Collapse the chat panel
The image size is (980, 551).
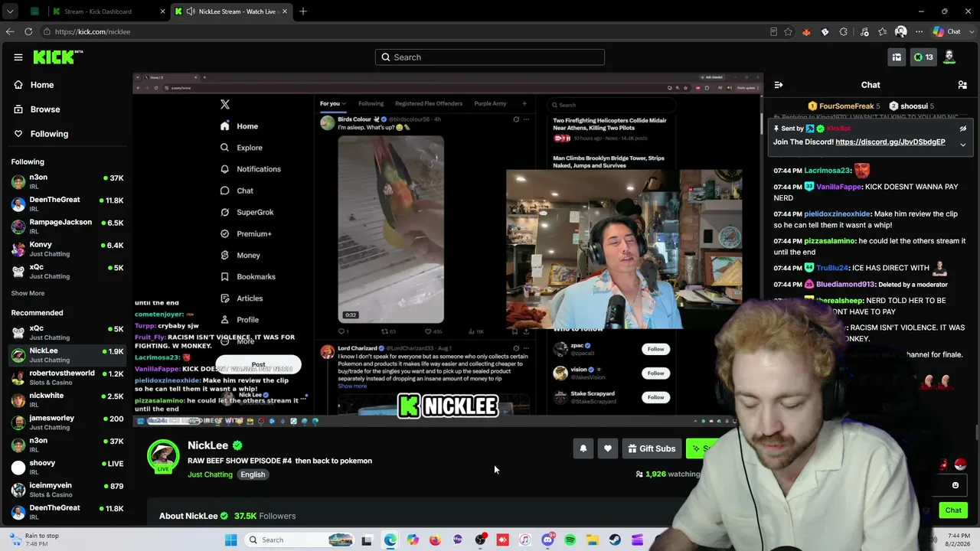click(x=779, y=85)
